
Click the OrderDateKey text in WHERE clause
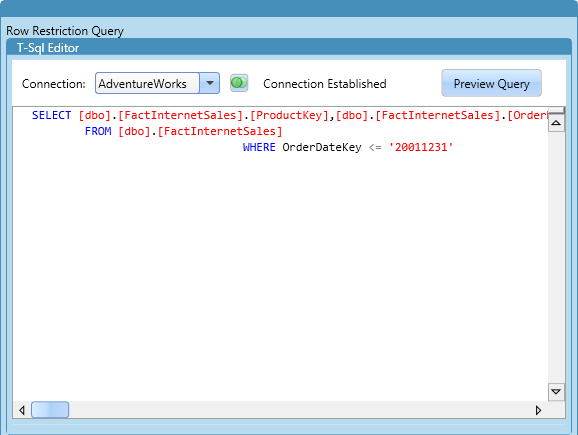pos(322,147)
